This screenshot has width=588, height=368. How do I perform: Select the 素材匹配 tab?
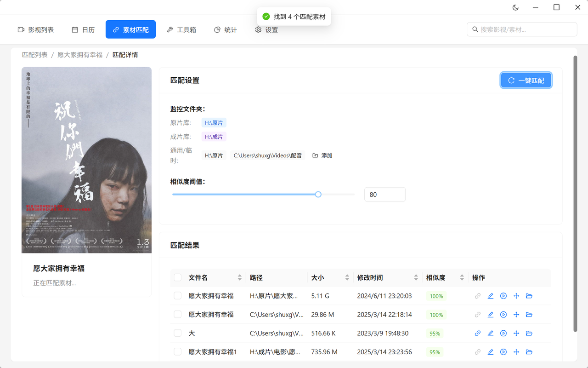pyautogui.click(x=130, y=29)
